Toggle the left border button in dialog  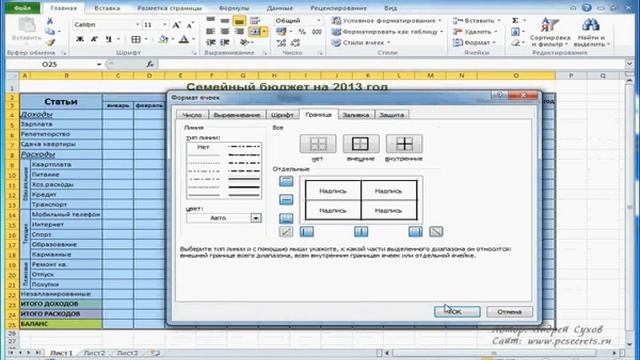click(307, 232)
